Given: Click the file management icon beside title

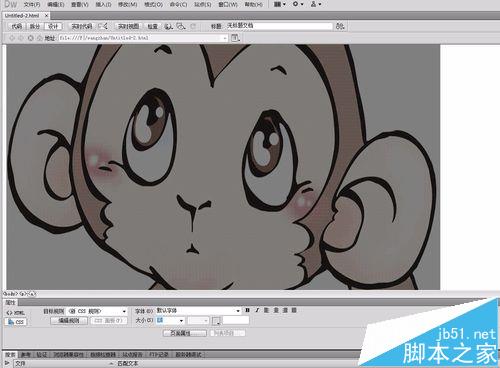Looking at the screenshot, I should coord(340,26).
